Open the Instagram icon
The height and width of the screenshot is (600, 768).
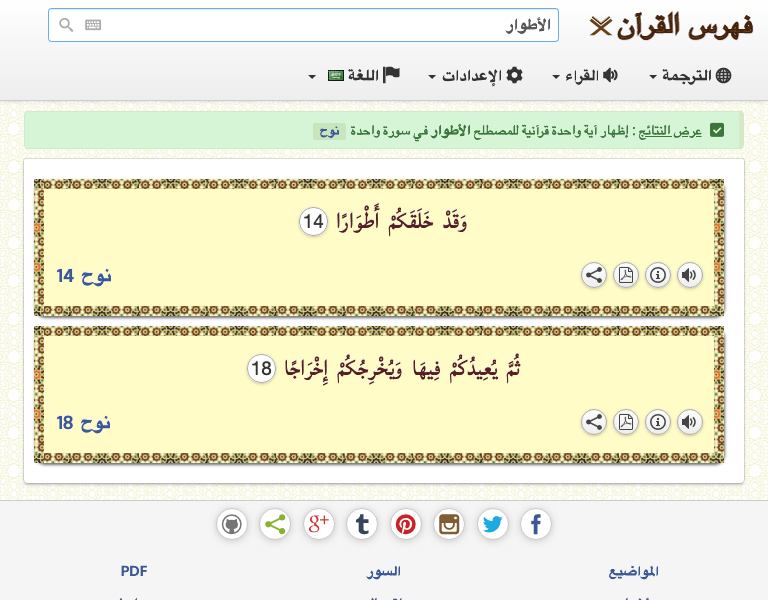pyautogui.click(x=449, y=525)
